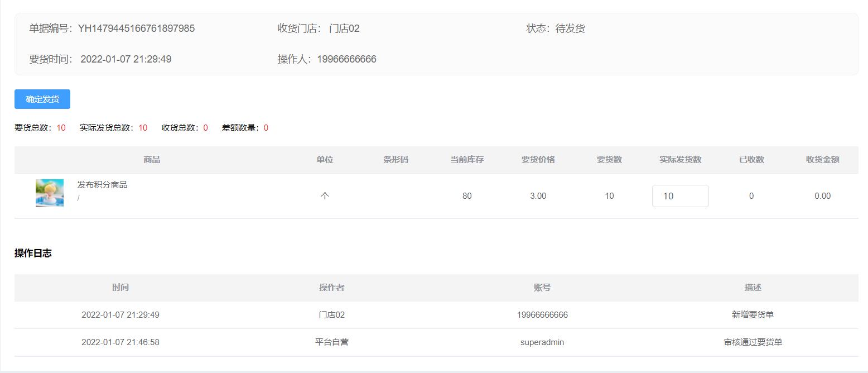868x373 pixels.
Task: Open the 发布积分商品 product thumbnail
Action: point(50,193)
